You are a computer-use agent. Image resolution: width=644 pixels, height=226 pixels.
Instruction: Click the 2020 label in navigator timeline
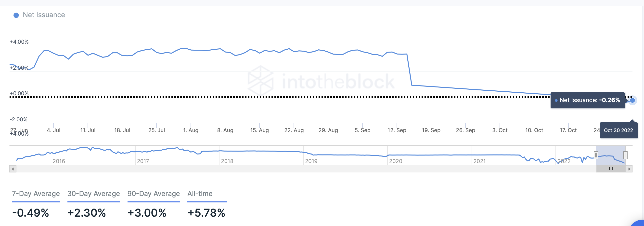tap(396, 161)
